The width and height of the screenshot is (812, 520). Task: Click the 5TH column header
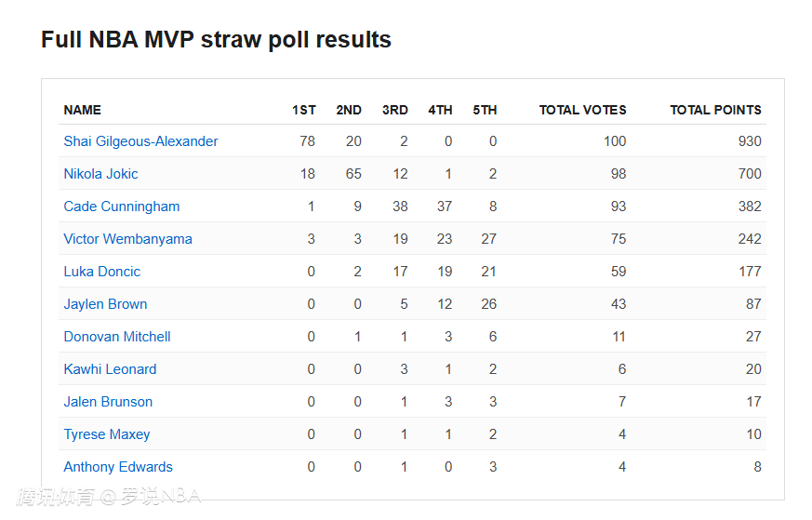(485, 110)
